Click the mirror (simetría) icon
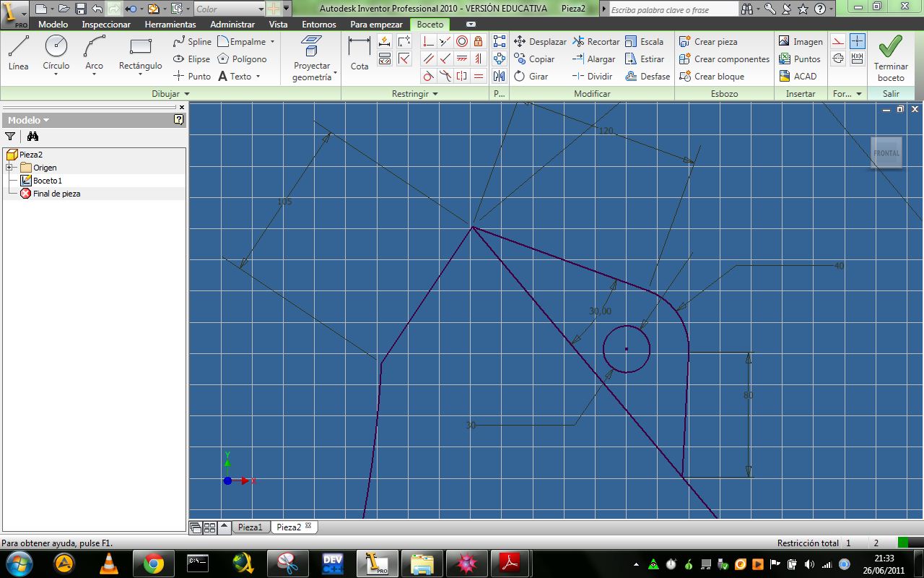The width and height of the screenshot is (924, 578). 500,76
